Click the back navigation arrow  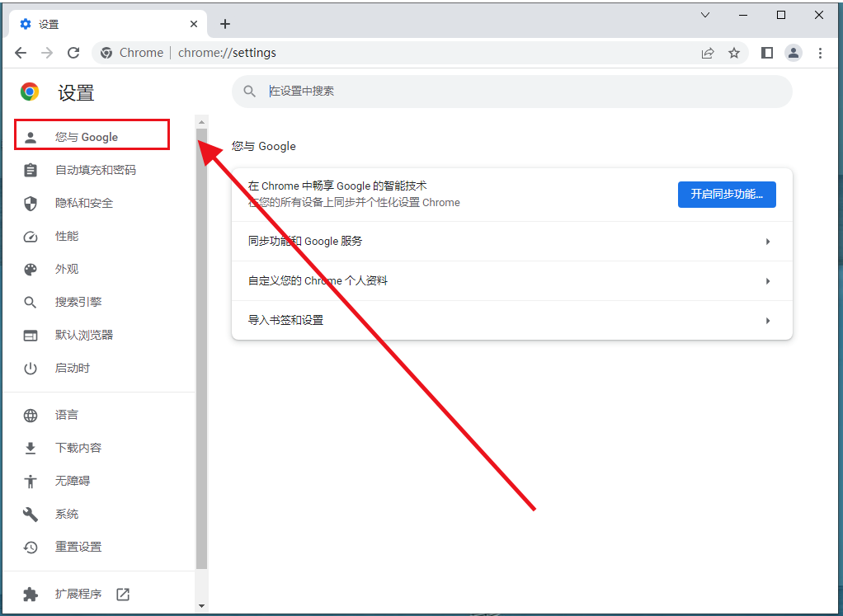[x=21, y=53]
